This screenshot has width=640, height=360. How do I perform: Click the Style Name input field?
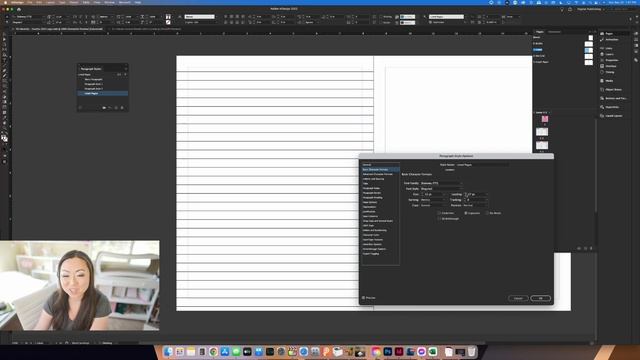(482, 165)
